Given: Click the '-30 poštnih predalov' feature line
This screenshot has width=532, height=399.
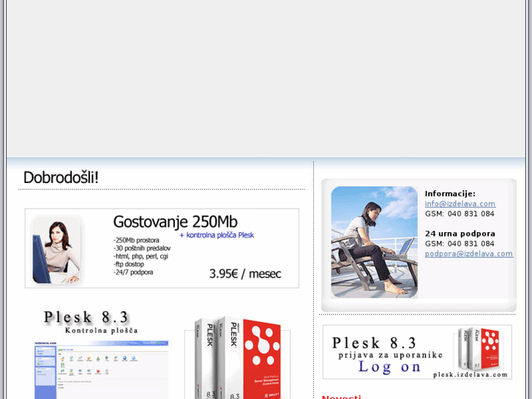Looking at the screenshot, I should (x=142, y=248).
